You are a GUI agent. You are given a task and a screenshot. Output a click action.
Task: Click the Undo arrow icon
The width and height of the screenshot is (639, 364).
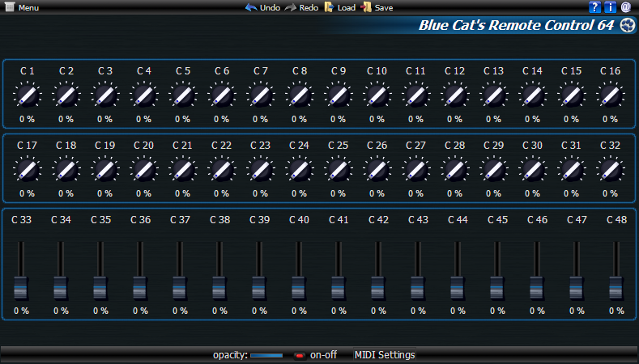pos(251,7)
